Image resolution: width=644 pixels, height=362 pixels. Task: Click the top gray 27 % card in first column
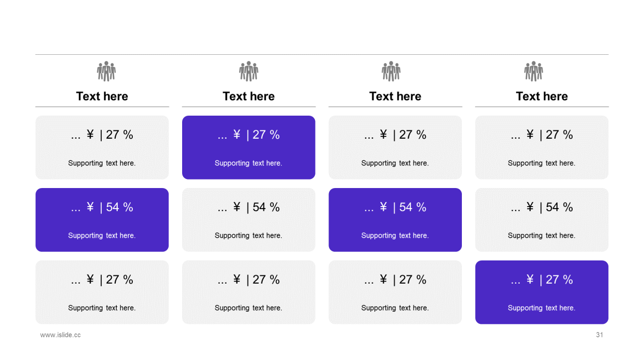102,147
